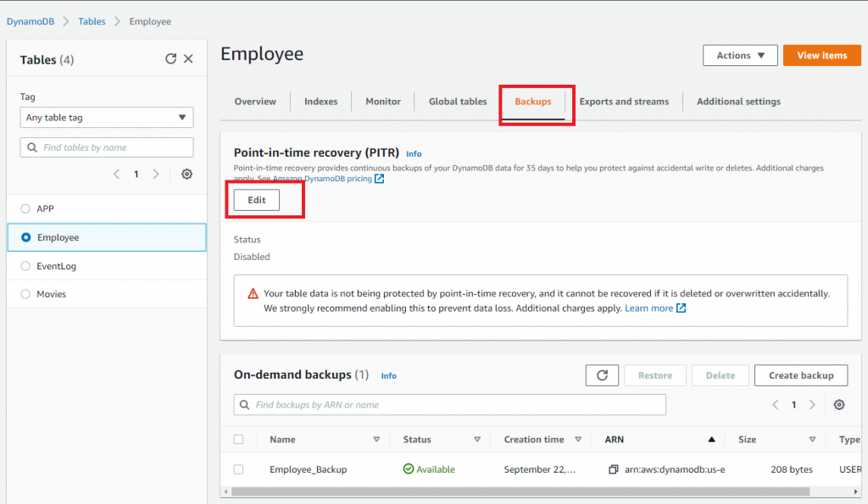868x504 pixels.
Task: Open the Any table tag dropdown
Action: (107, 117)
